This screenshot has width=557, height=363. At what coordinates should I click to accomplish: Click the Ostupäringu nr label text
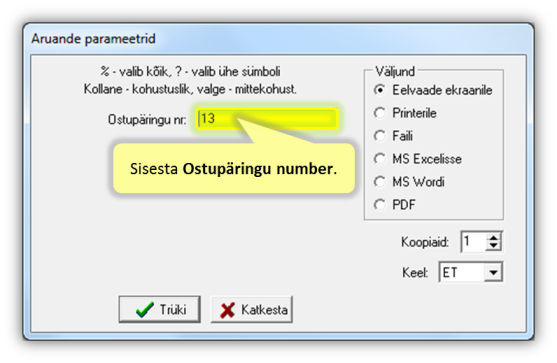(147, 120)
